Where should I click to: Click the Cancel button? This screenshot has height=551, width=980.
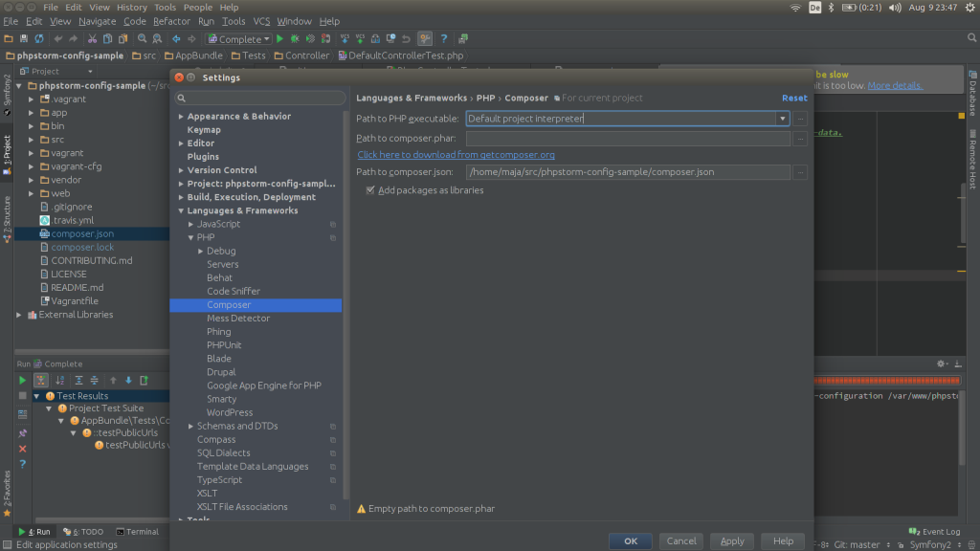681,541
